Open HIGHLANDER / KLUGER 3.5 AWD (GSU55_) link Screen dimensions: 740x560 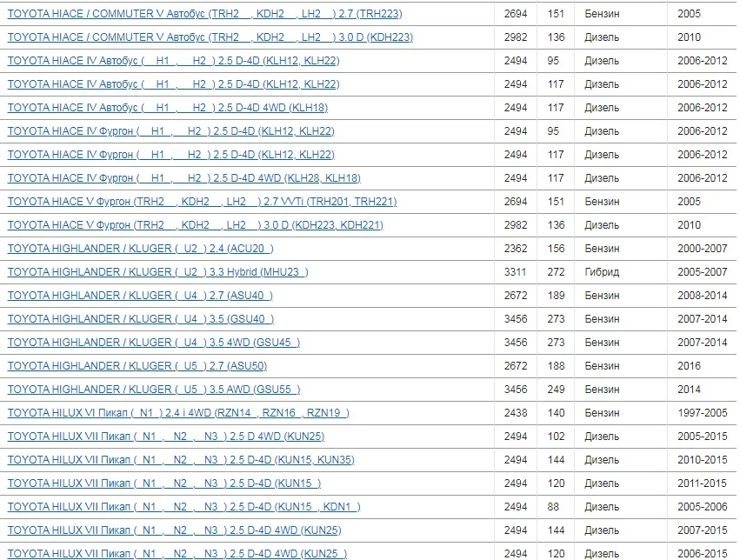(x=154, y=390)
